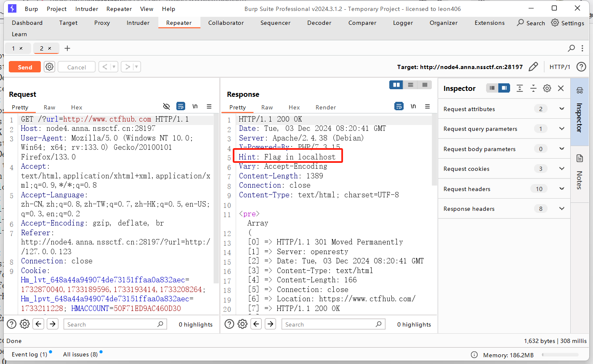This screenshot has width=593, height=364.
Task: Open Response pane hamburger menu
Action: 428,106
